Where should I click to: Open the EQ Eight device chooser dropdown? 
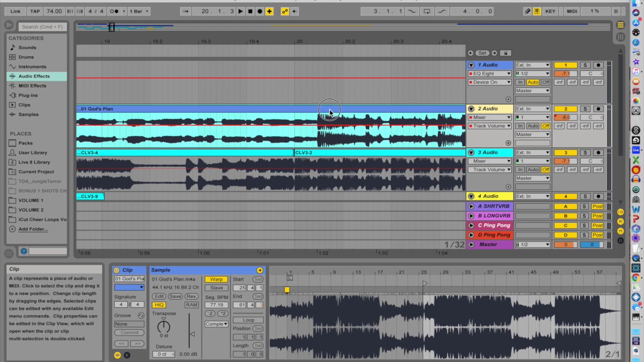click(490, 73)
